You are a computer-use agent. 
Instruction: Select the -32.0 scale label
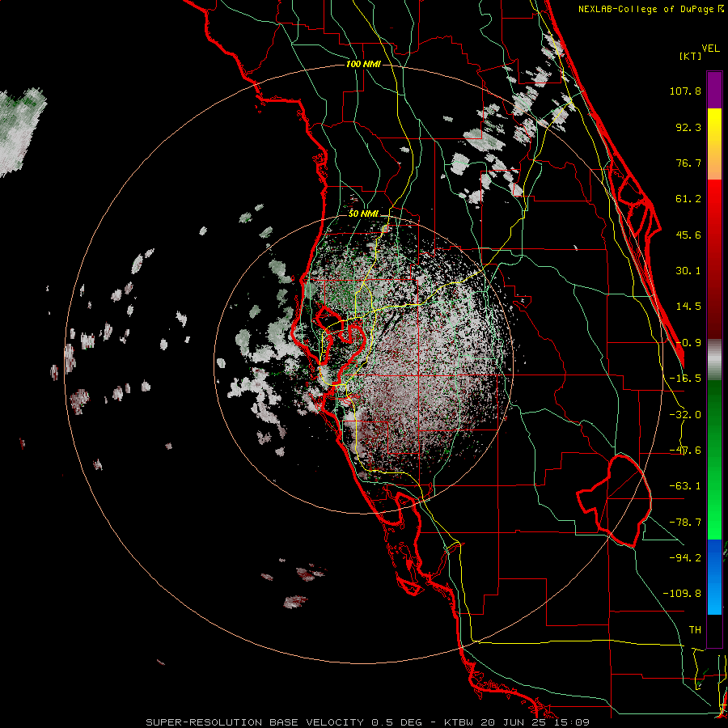coord(685,414)
